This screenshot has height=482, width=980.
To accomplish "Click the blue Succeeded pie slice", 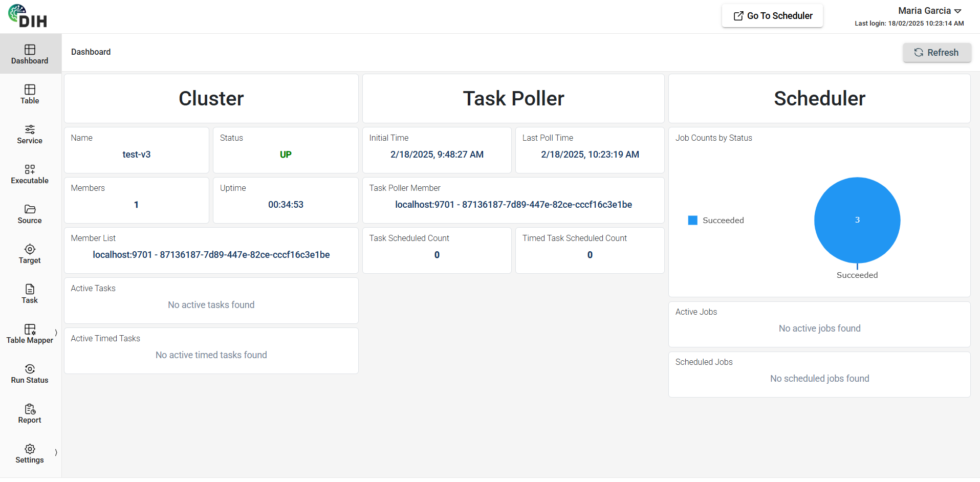I will tap(857, 221).
